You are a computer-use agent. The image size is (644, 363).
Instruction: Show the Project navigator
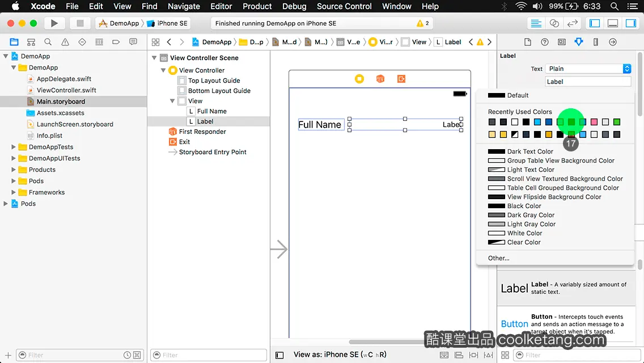(x=14, y=42)
